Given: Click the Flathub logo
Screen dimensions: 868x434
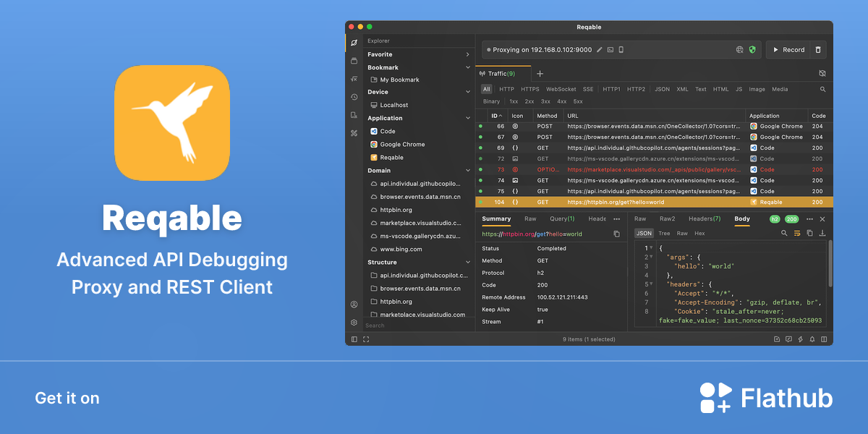Looking at the screenshot, I should pos(766,398).
